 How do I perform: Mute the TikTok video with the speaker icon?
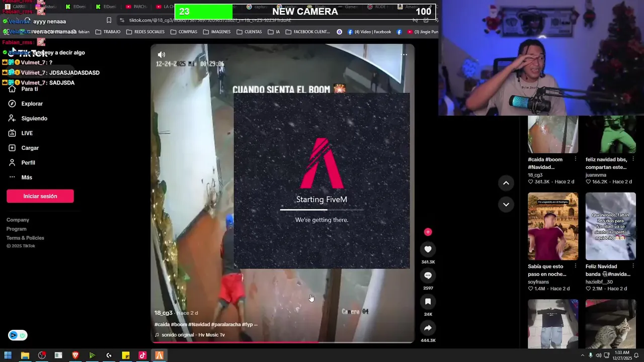click(x=161, y=54)
